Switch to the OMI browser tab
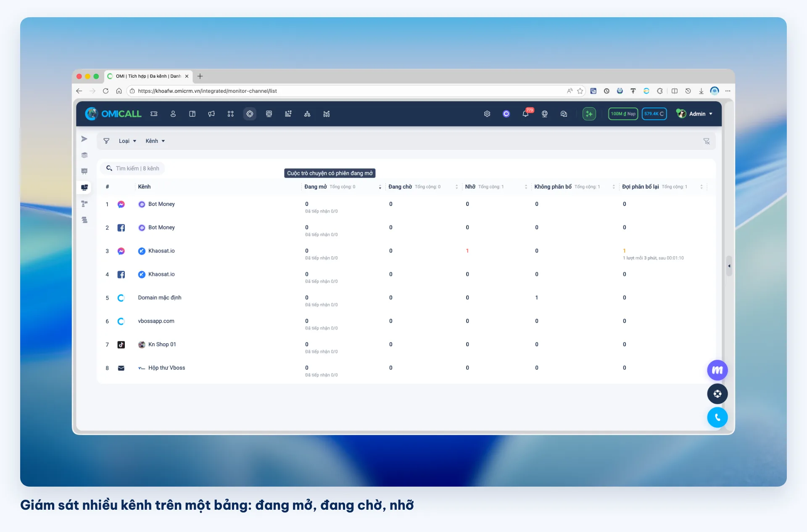This screenshot has height=532, width=807. [148, 76]
